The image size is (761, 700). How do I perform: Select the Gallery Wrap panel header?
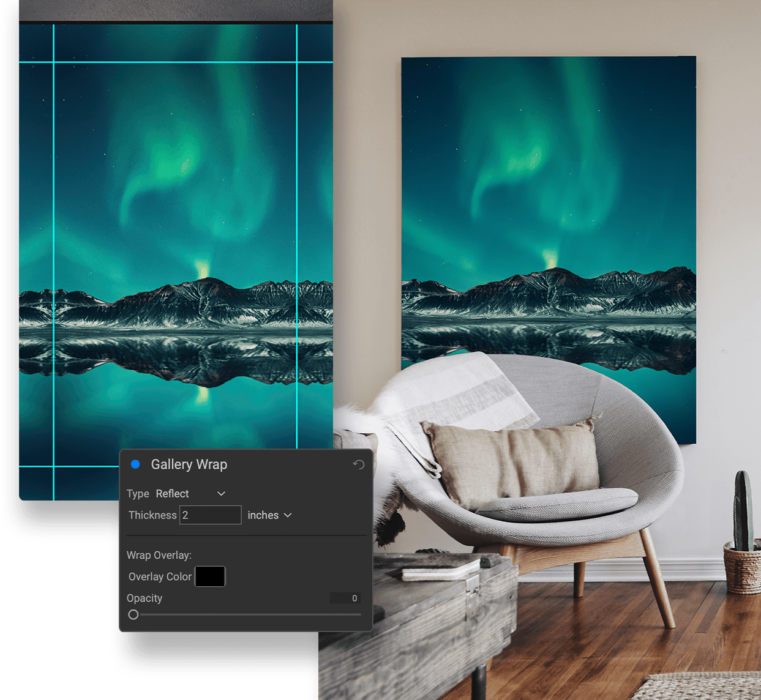coord(189,464)
